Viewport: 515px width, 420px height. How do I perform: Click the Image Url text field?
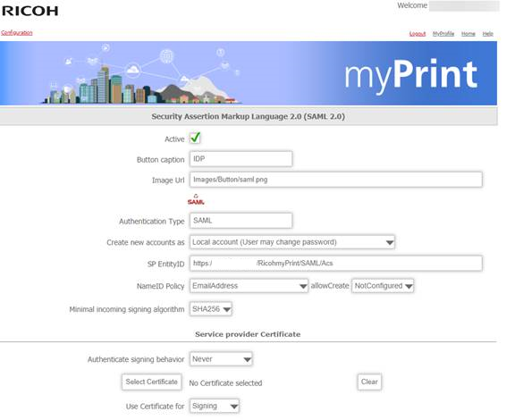point(336,180)
